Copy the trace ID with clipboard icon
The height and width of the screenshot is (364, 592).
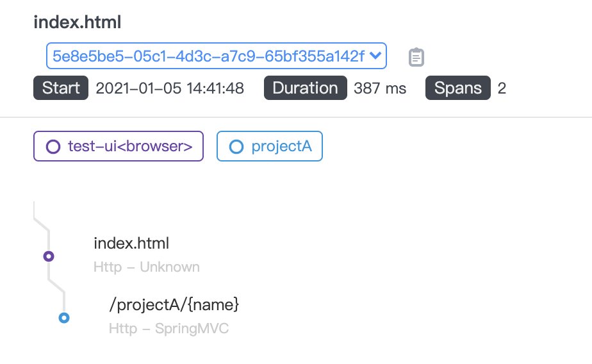pos(416,57)
